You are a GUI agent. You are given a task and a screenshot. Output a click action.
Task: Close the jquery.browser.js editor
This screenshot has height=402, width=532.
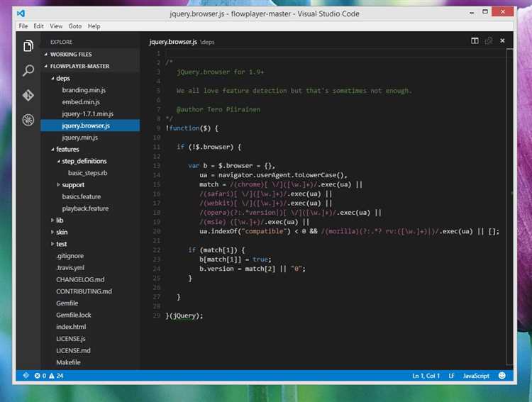(502, 40)
